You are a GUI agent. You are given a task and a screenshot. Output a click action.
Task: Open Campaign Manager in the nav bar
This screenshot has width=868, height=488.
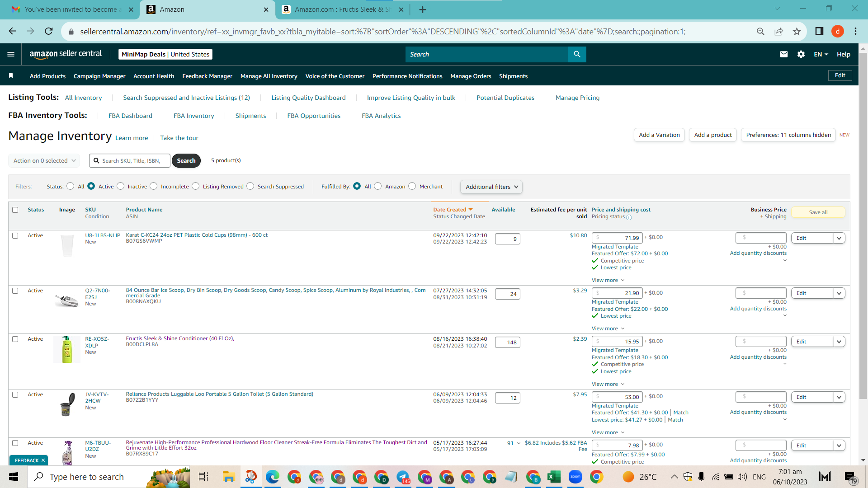coord(99,76)
